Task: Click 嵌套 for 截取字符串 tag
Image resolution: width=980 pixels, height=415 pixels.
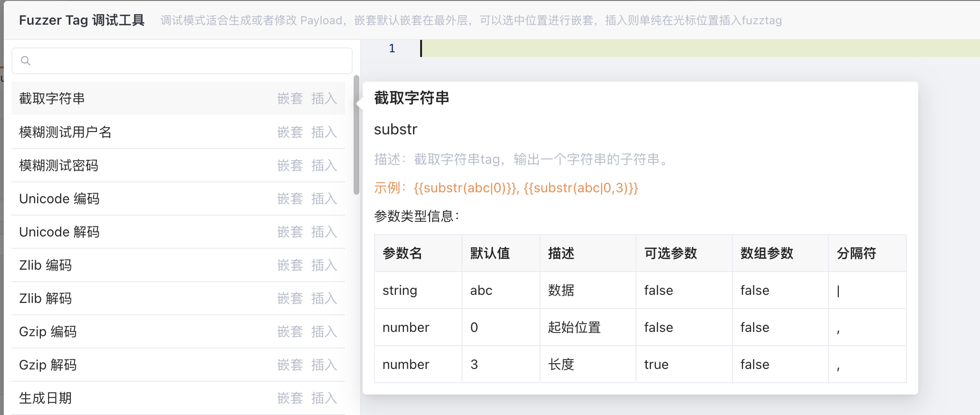Action: click(290, 99)
